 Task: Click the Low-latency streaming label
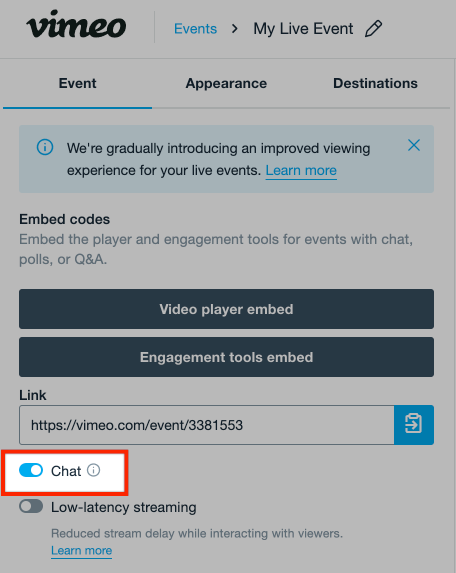[124, 507]
